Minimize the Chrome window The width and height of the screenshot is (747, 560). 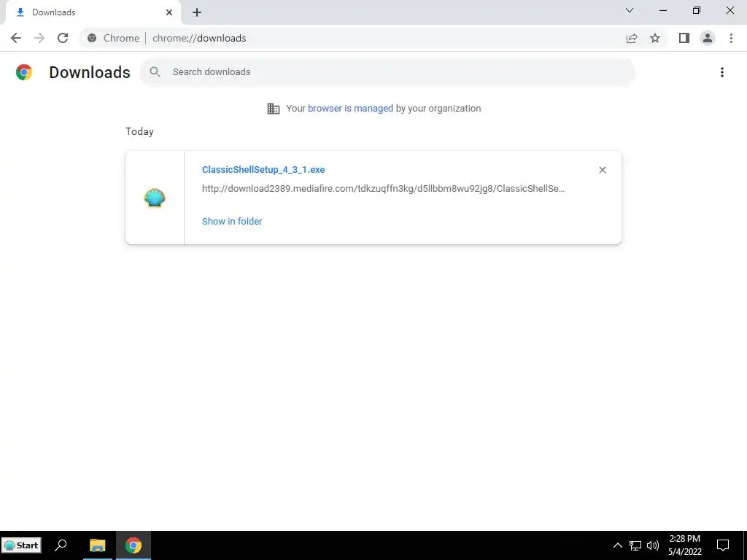point(662,10)
